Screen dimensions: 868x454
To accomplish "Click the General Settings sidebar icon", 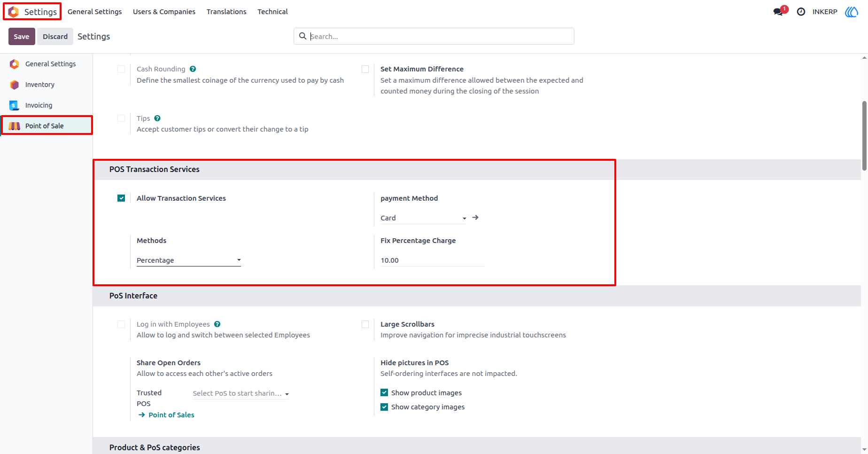I will click(x=15, y=64).
